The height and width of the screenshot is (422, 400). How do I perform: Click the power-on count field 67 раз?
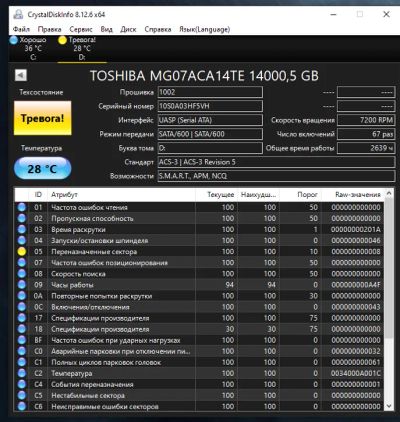[366, 134]
